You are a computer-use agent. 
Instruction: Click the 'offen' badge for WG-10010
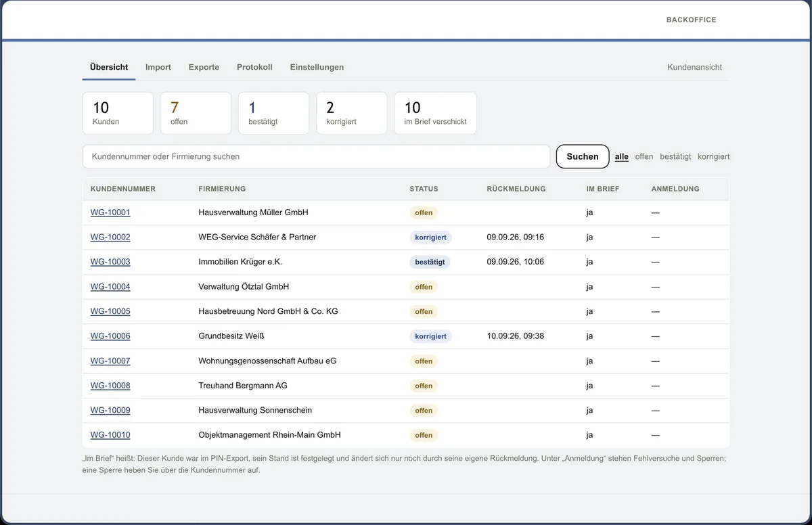click(424, 435)
